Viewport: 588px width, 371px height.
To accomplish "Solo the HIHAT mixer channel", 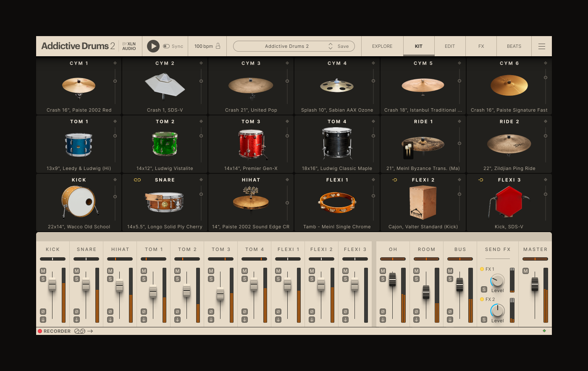I will [110, 279].
